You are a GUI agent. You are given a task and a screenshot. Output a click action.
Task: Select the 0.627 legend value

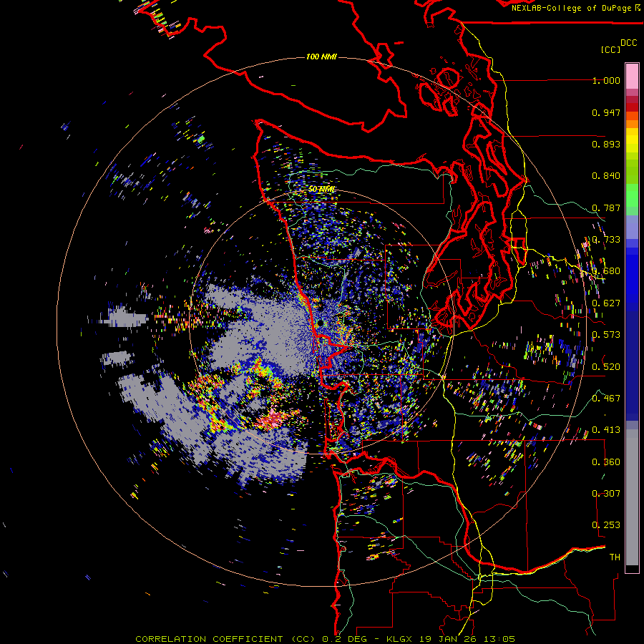pos(606,303)
